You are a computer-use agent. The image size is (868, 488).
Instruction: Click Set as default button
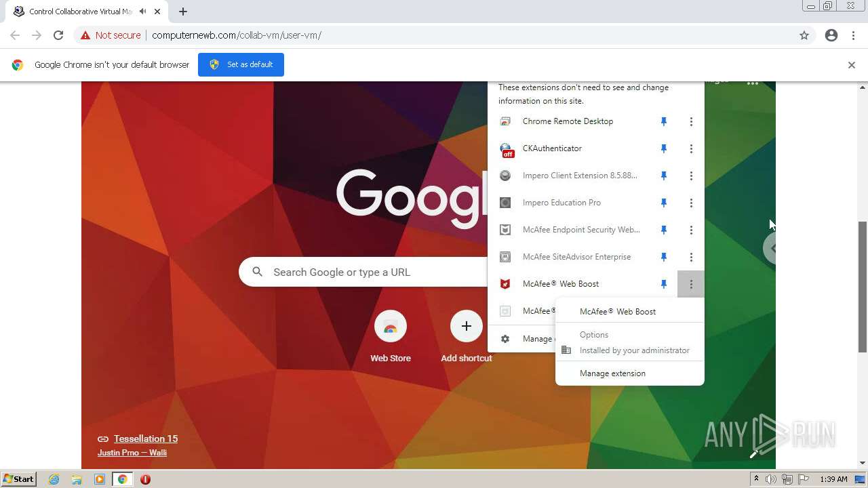click(241, 64)
